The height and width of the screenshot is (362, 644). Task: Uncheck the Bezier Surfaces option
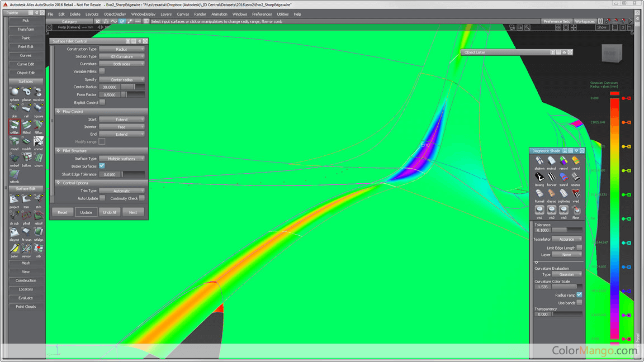click(x=102, y=166)
